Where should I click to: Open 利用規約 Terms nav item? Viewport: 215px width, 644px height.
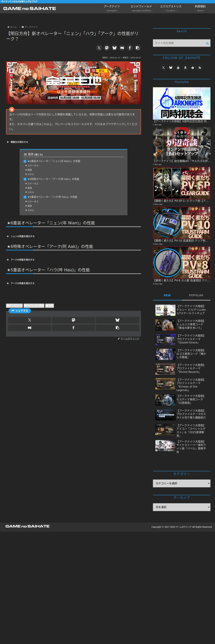point(200,8)
